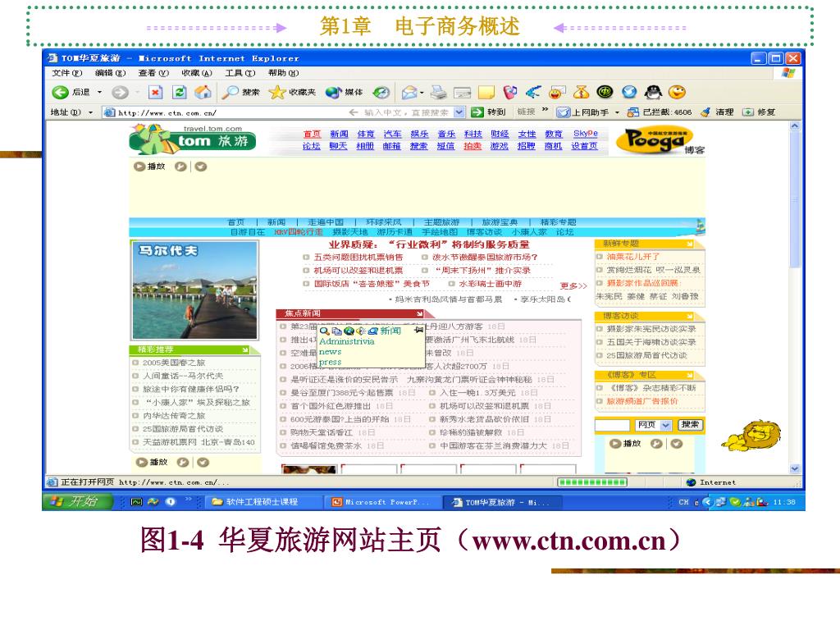Viewport: 840px width, 630px height.
Task: Open the 帮助(H) menu
Action: pos(283,73)
